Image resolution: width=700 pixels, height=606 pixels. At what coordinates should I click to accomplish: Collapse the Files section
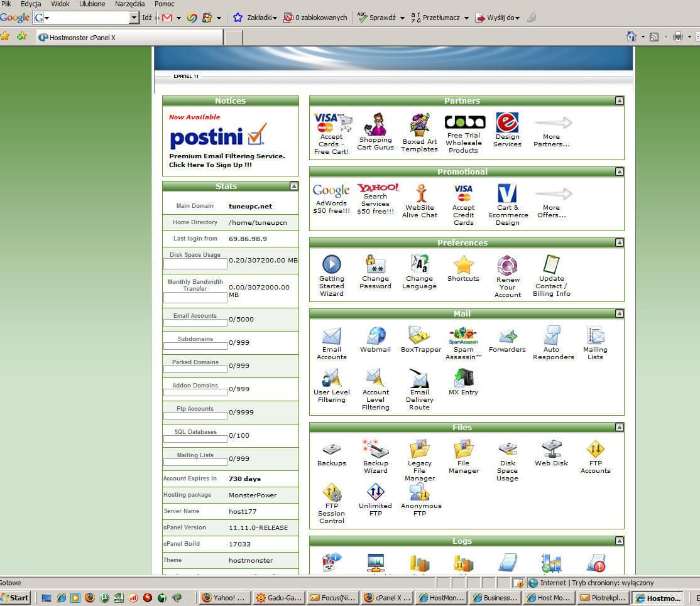(x=619, y=428)
